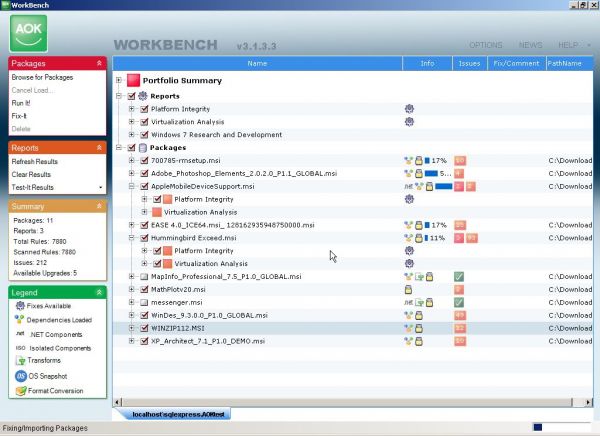Click Fixes Available gear icon in Legend
The height and width of the screenshot is (436, 600).
(20, 305)
